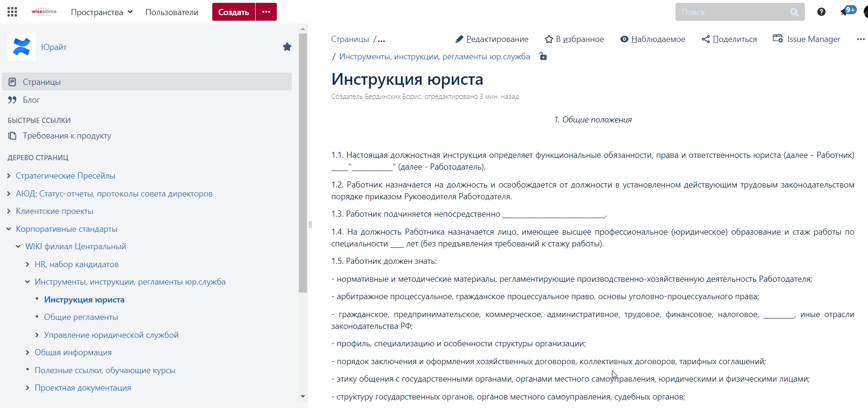Click the sidebar scroll up arrow
The width and height of the screenshot is (868, 408).
coord(303,29)
